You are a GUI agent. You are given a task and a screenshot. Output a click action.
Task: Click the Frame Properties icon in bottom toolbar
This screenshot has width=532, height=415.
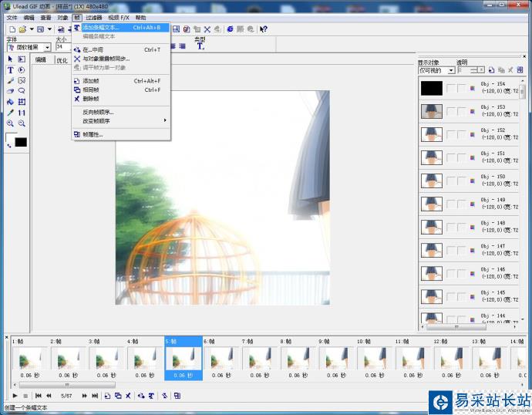pos(177,396)
